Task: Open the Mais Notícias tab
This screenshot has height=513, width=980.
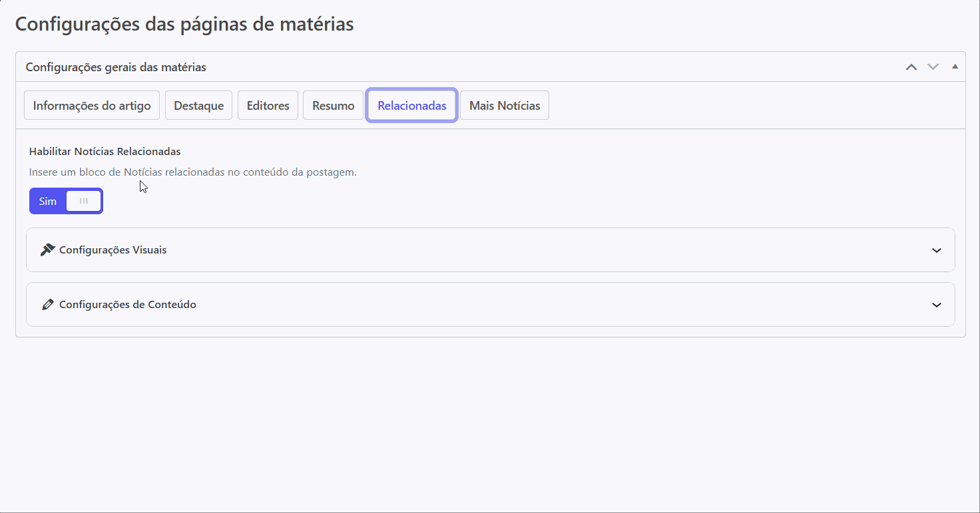Action: [504, 106]
